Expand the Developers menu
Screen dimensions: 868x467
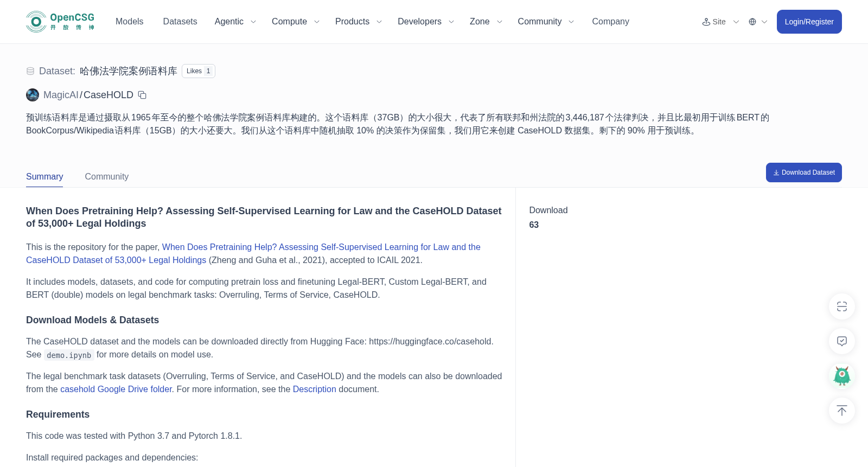(x=426, y=22)
